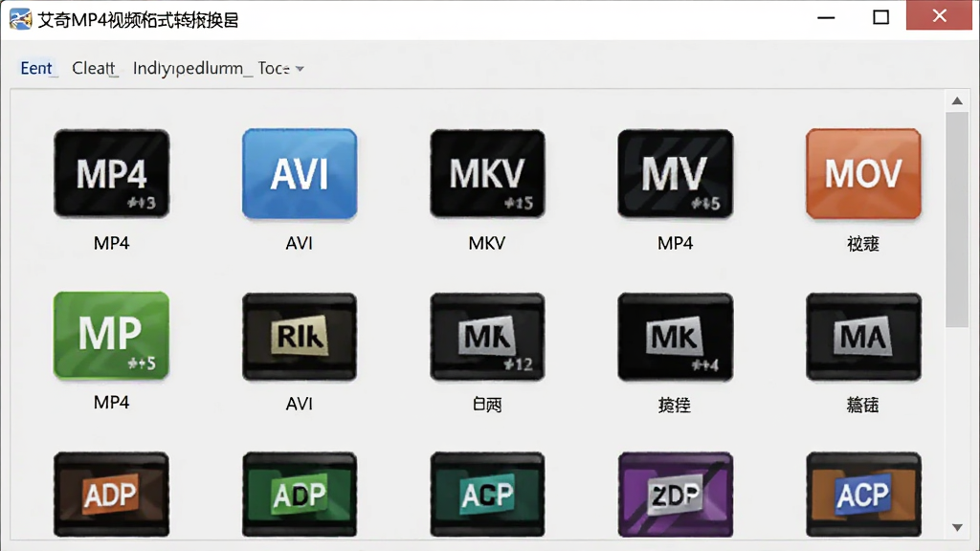This screenshot has height=551, width=980.
Task: Choose the blue AVI format icon
Action: [x=300, y=174]
